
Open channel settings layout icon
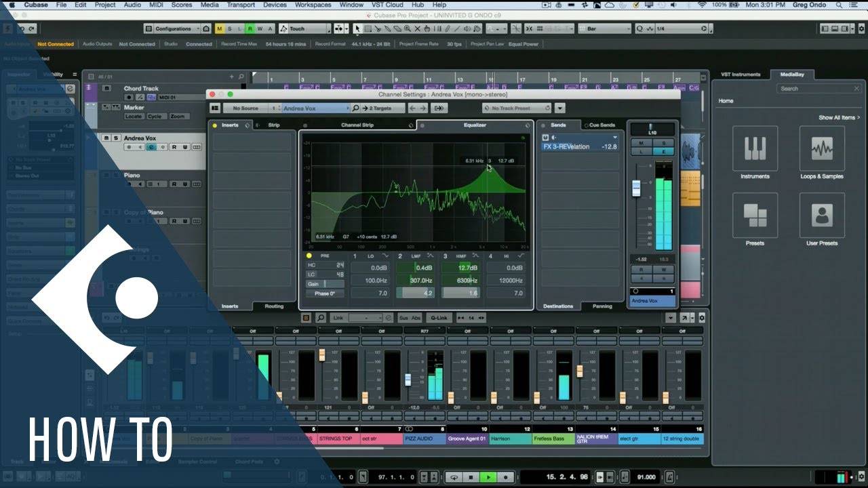pyautogui.click(x=214, y=108)
